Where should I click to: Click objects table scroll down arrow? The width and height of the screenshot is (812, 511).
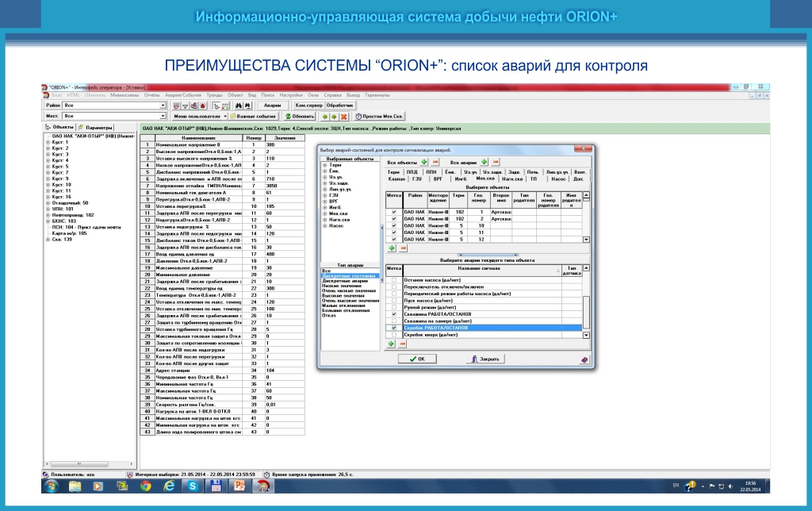click(586, 240)
